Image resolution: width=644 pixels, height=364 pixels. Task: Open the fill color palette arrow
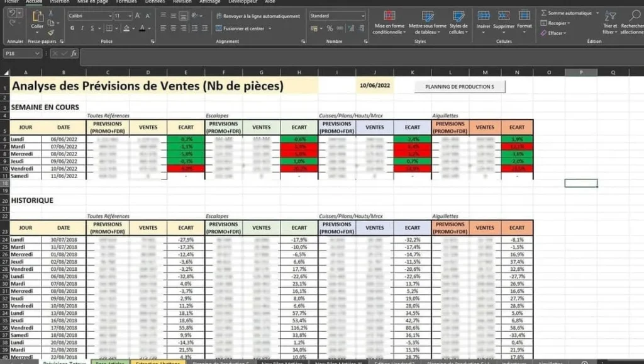(x=133, y=29)
